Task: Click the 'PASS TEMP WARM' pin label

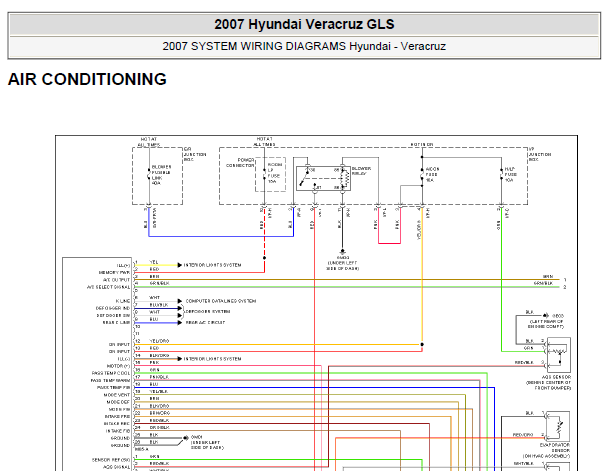Action: point(110,380)
